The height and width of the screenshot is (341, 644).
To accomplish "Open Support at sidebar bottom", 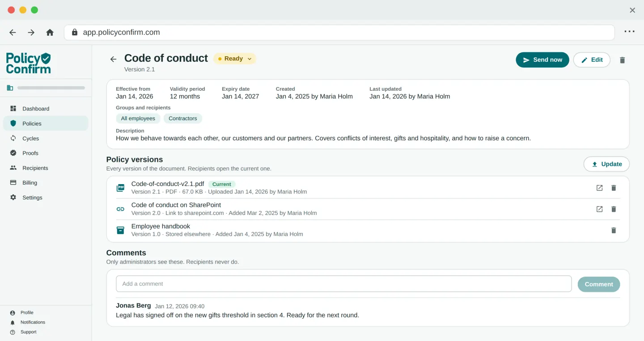I will [x=23, y=332].
